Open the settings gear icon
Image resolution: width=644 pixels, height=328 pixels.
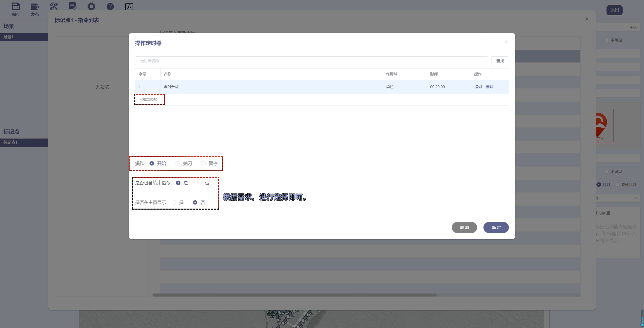(x=91, y=6)
